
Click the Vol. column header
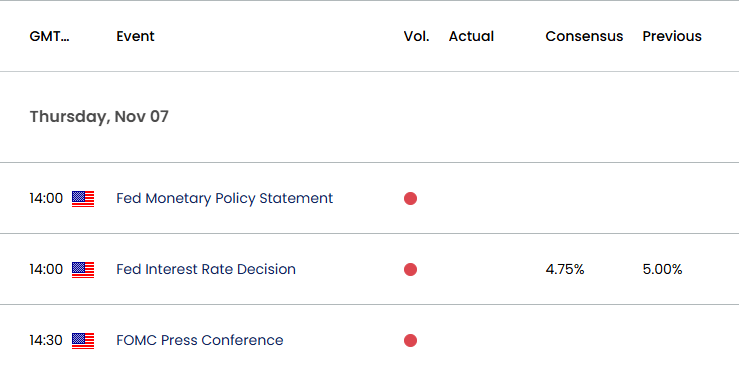[x=417, y=36]
